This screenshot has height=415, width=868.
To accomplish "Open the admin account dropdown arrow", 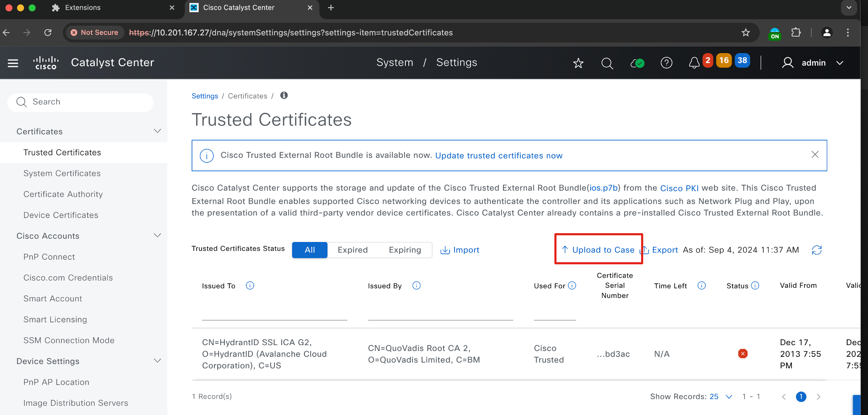I will pos(840,63).
